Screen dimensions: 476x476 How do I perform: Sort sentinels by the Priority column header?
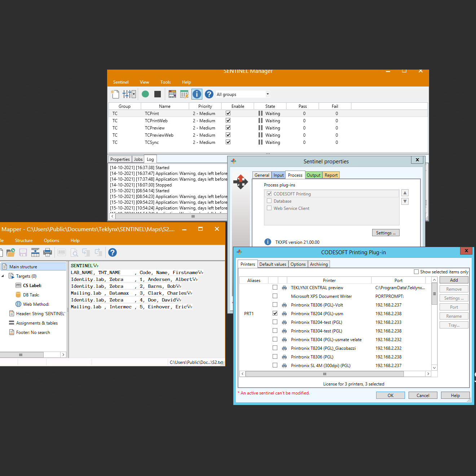(x=205, y=106)
